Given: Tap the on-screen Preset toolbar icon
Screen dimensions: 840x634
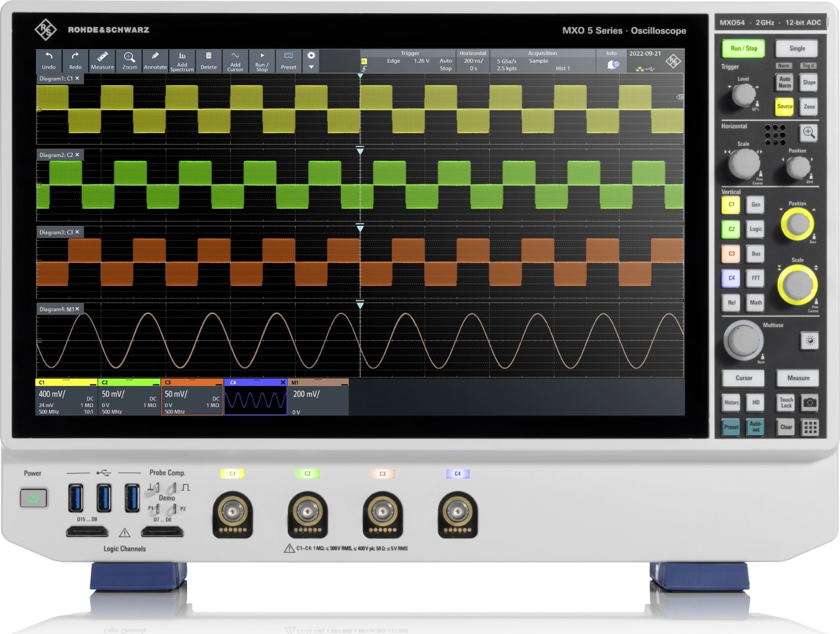Looking at the screenshot, I should 289,60.
